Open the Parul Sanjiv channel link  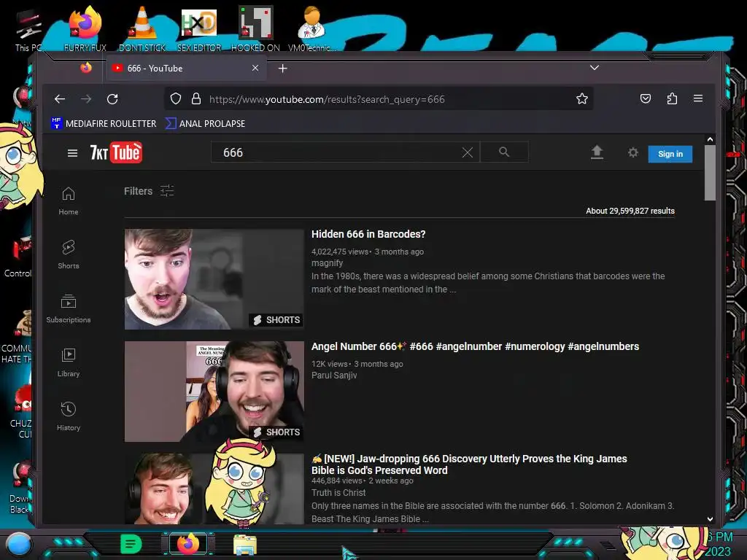click(334, 376)
